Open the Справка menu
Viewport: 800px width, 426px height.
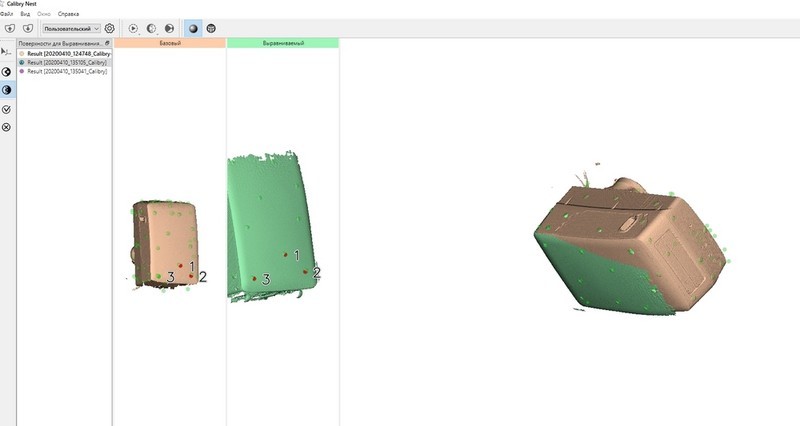pyautogui.click(x=68, y=15)
